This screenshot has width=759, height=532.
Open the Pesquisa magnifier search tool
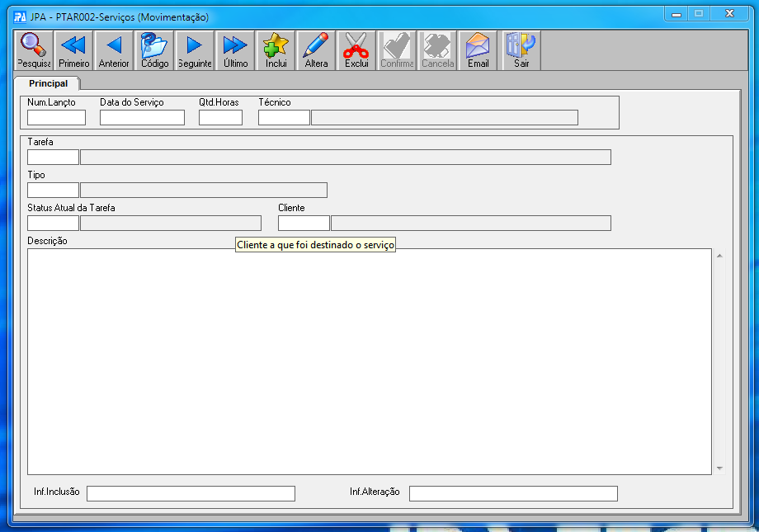click(34, 51)
